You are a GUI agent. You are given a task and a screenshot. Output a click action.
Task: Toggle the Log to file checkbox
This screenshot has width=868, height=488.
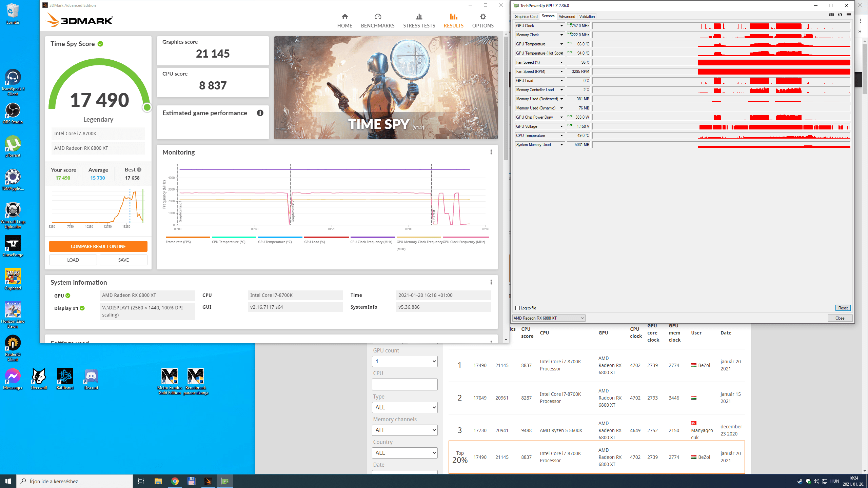coord(517,308)
